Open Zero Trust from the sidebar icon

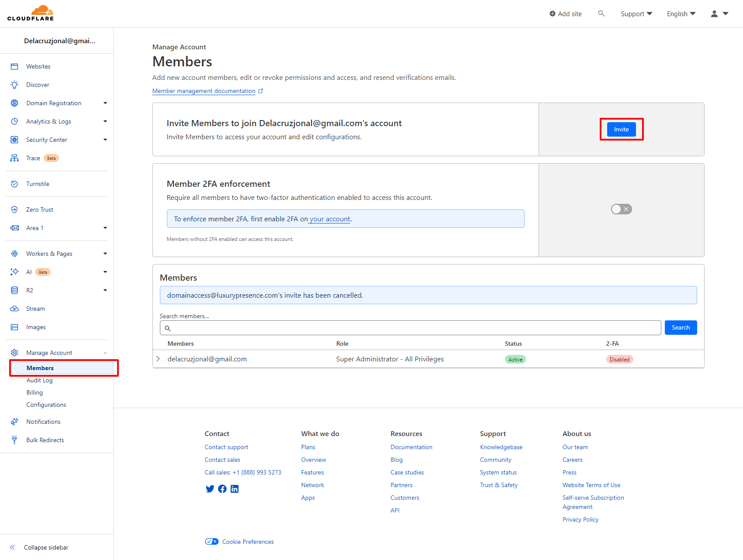click(x=14, y=209)
